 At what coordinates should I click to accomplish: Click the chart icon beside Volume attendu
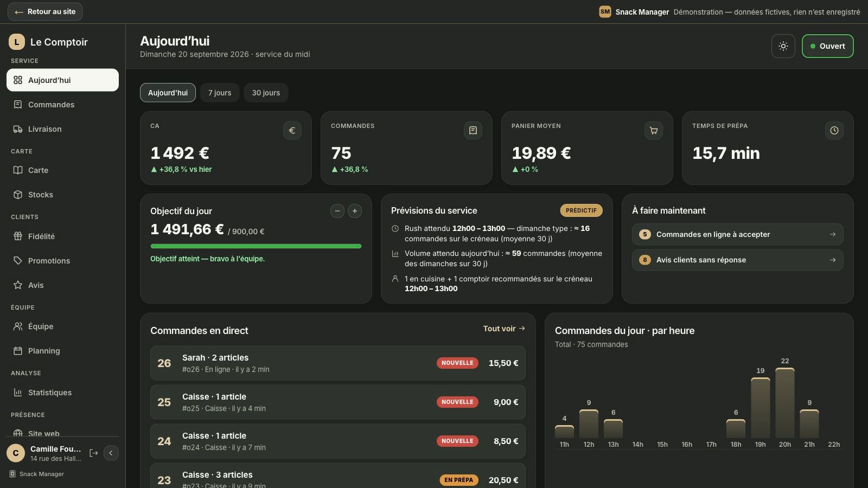pyautogui.click(x=395, y=254)
